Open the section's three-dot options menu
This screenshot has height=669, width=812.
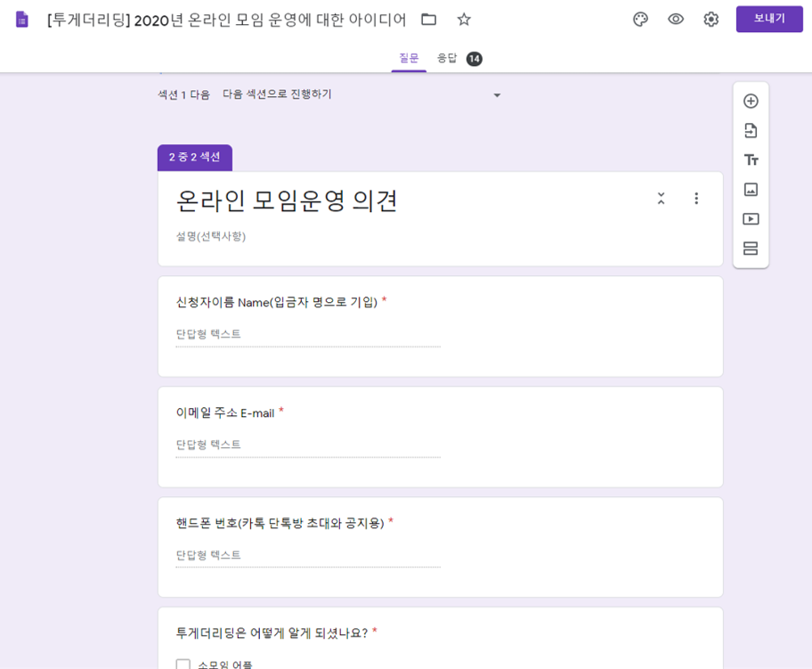click(696, 200)
